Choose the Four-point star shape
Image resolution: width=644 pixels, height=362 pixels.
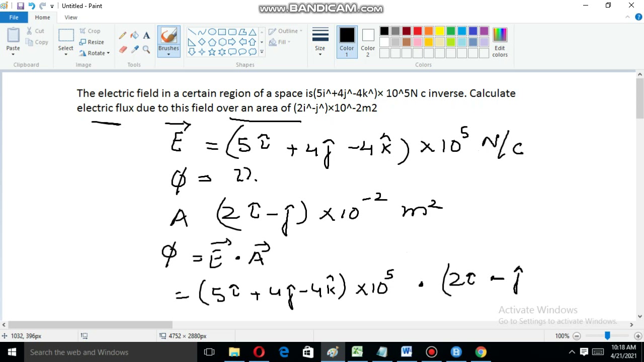pyautogui.click(x=202, y=52)
